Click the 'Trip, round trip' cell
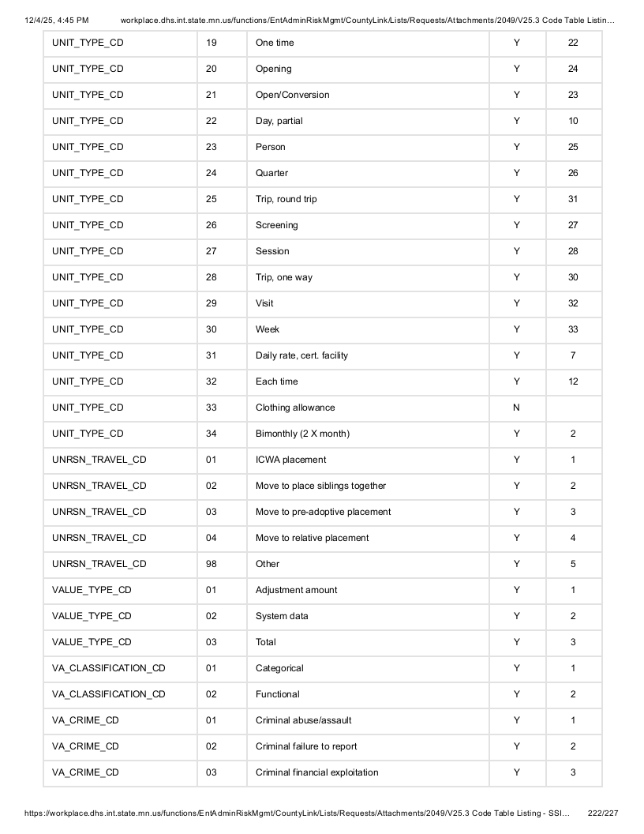 [368, 199]
